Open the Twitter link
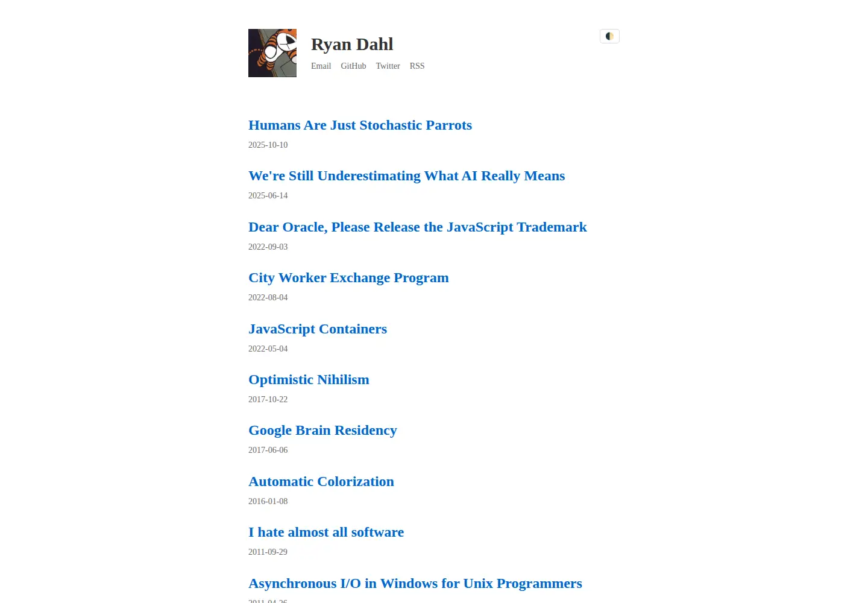This screenshot has height=603, width=868. click(x=388, y=66)
